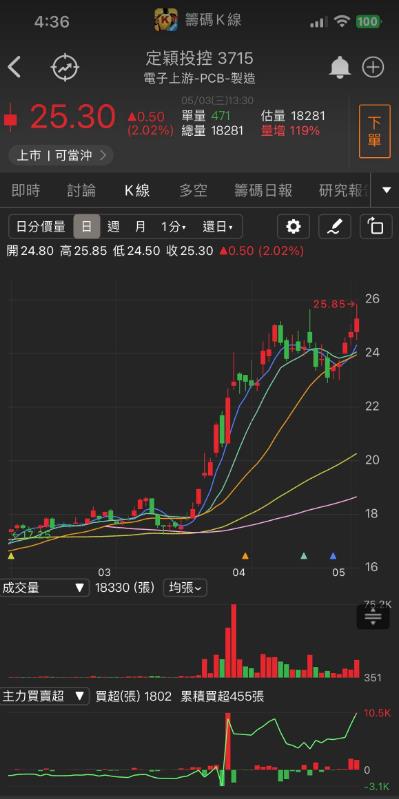Rotate chart to landscape icon

coord(376,226)
